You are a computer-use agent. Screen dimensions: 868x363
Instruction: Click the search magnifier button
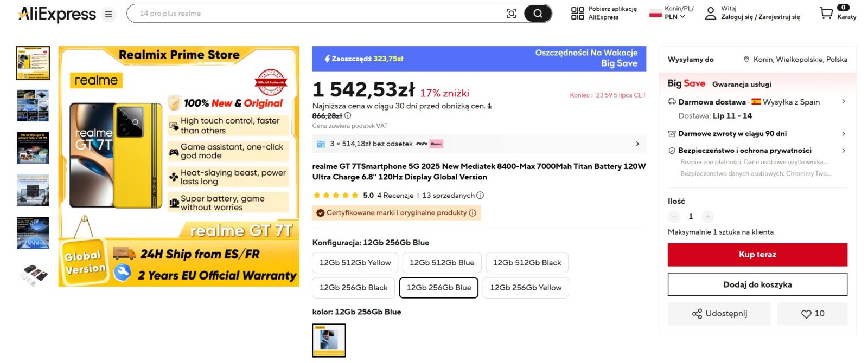click(538, 14)
